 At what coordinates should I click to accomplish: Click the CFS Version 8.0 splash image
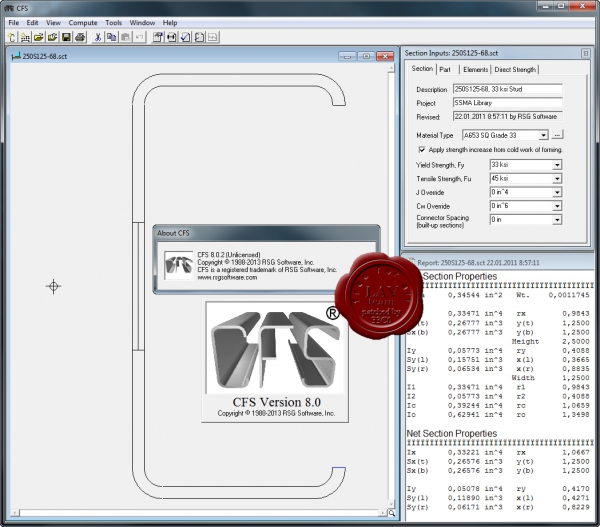pyautogui.click(x=275, y=361)
